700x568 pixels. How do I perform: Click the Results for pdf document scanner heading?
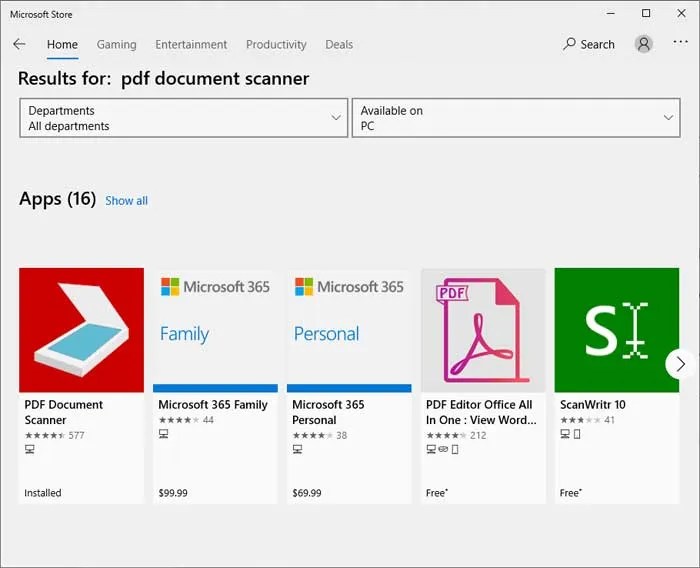pyautogui.click(x=163, y=79)
